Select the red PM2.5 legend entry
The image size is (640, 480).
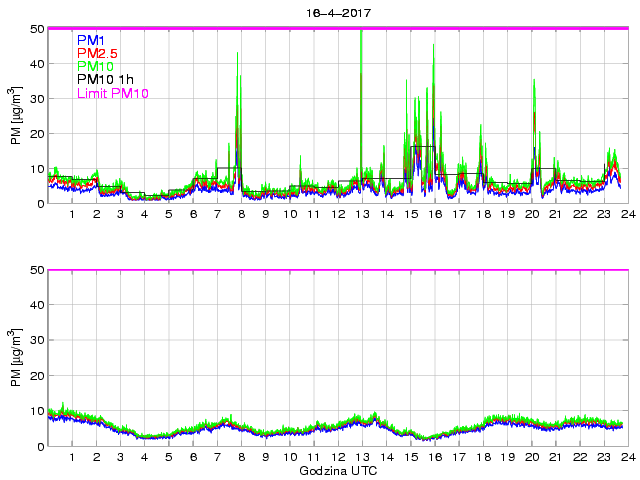97,54
